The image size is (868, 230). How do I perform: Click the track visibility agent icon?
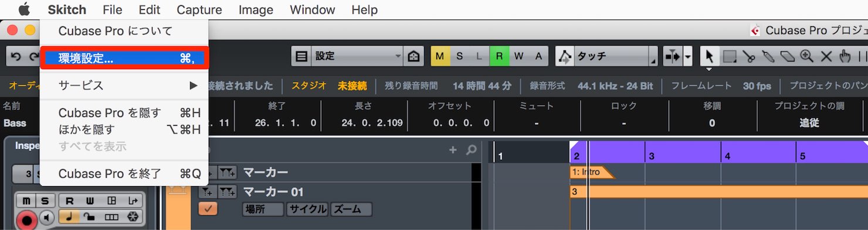click(x=414, y=56)
